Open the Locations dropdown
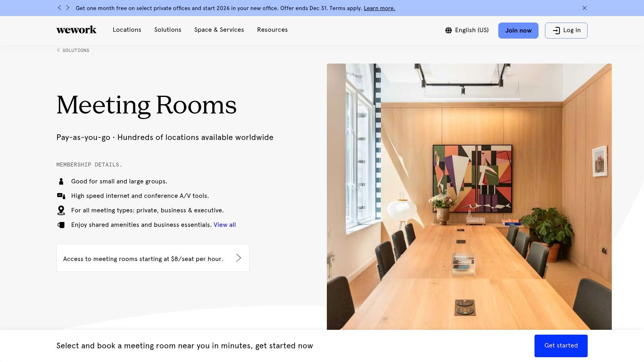This screenshot has height=362, width=644. tap(127, 30)
